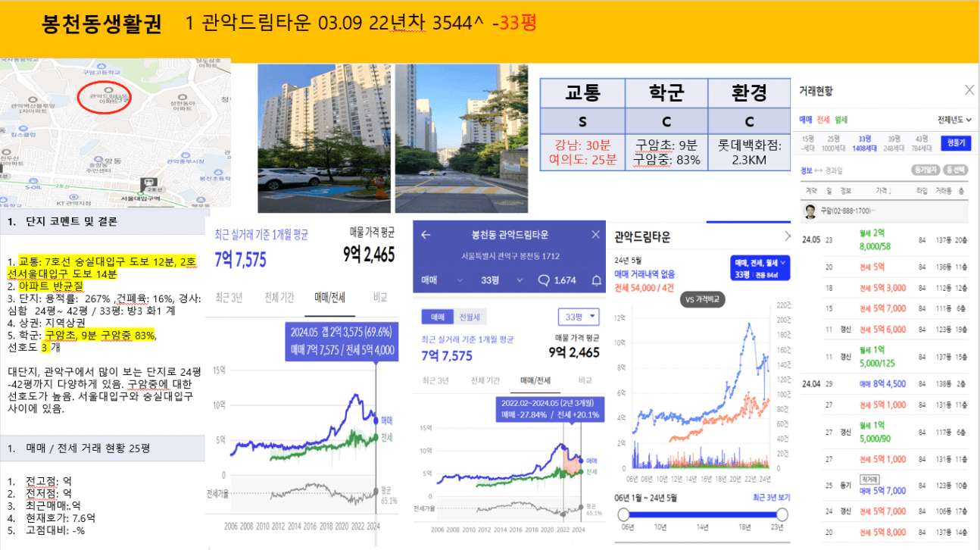Screen dimensions: 980x550
Task: Click the 전세 5억 3,000 transaction row
Action: (x=885, y=288)
